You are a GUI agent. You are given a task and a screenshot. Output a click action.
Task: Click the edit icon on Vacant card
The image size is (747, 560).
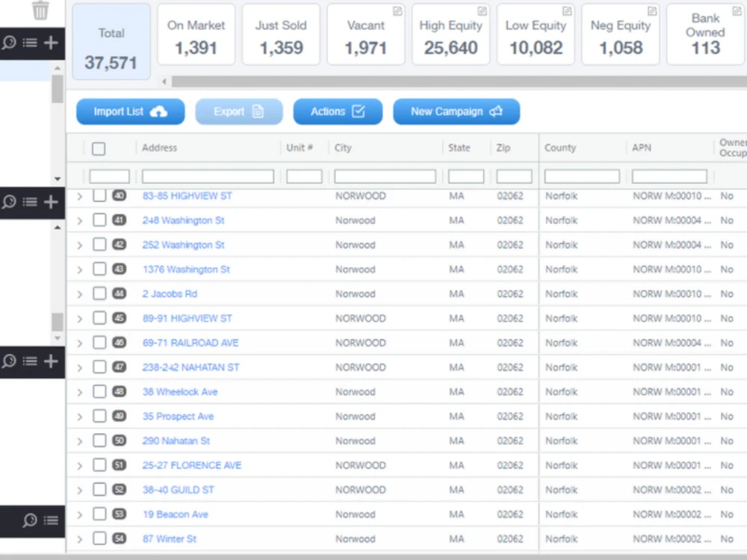(x=397, y=10)
